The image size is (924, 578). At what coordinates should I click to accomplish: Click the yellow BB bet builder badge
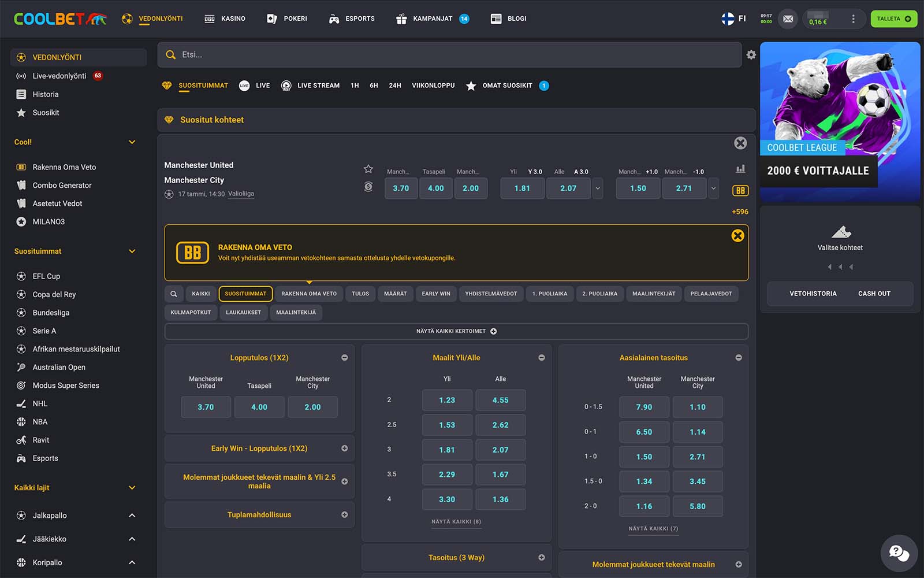(740, 191)
